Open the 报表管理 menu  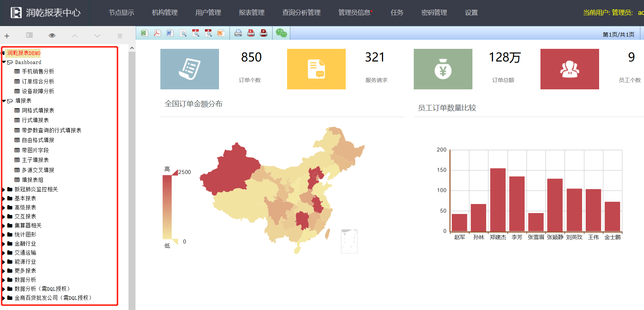pos(252,13)
